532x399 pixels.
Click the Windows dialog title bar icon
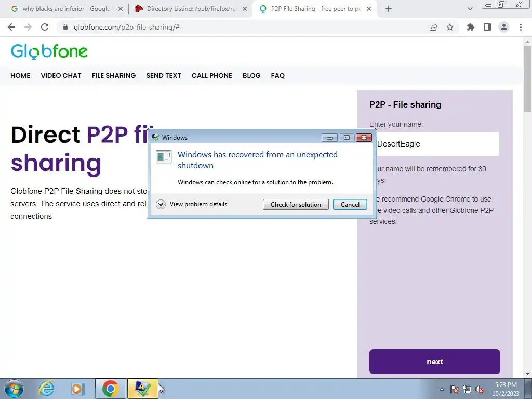pos(156,137)
